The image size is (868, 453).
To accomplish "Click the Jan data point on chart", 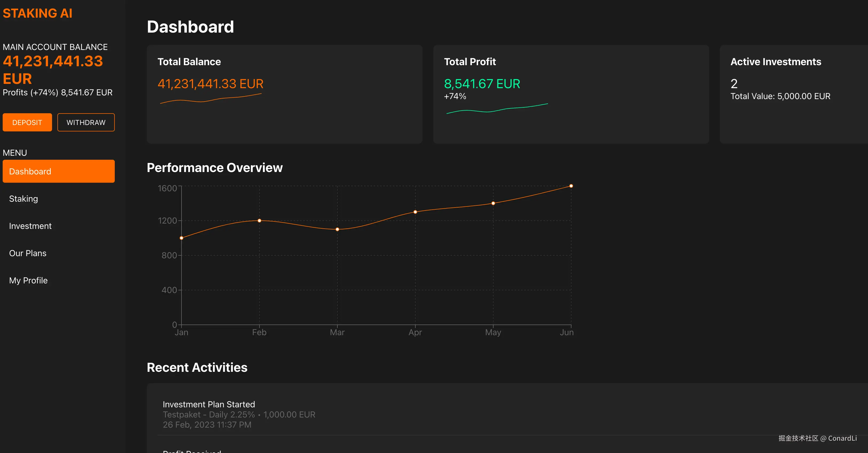I will 182,238.
